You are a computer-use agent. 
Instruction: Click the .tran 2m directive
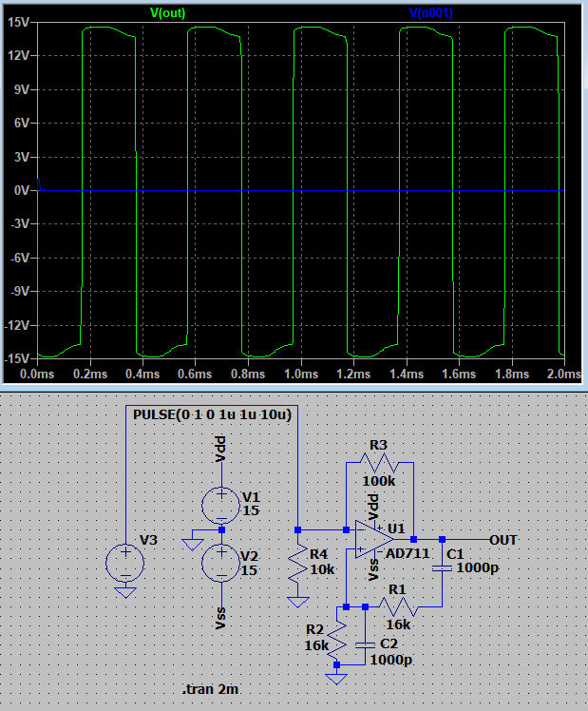(x=210, y=688)
